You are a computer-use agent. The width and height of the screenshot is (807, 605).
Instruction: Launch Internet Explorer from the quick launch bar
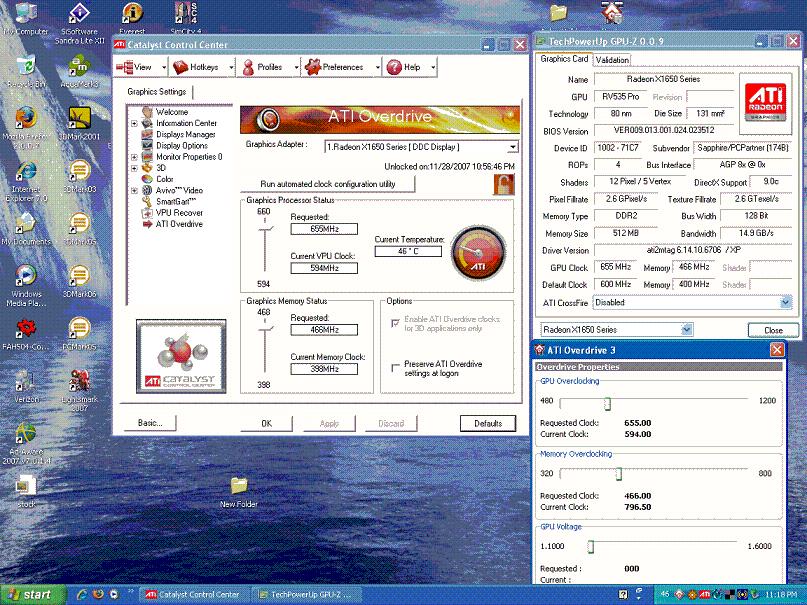(82, 594)
